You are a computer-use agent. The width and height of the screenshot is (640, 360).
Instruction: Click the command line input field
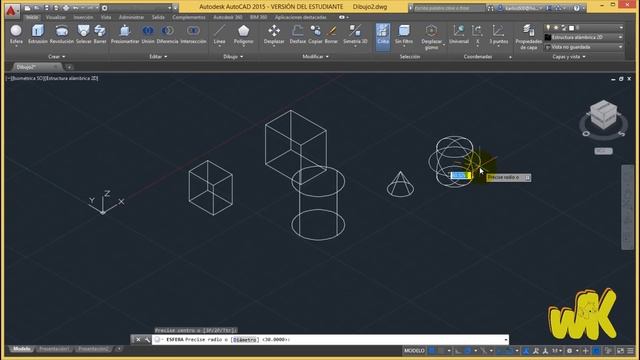click(330, 340)
